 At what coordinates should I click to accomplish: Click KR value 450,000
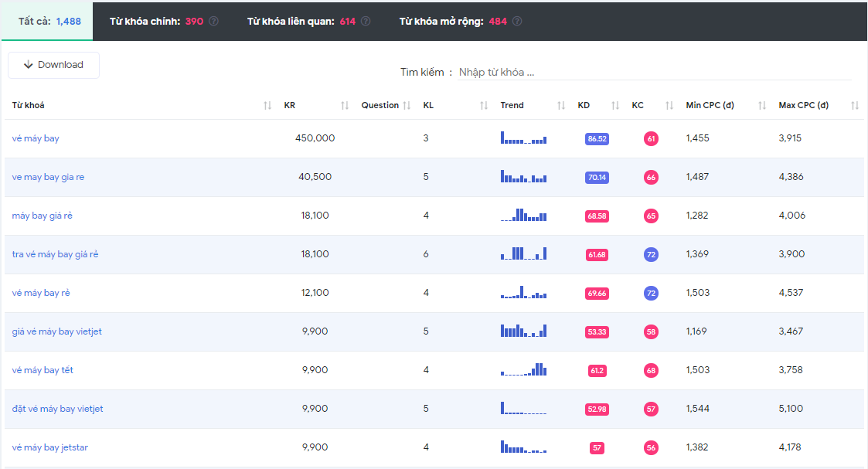tap(315, 138)
